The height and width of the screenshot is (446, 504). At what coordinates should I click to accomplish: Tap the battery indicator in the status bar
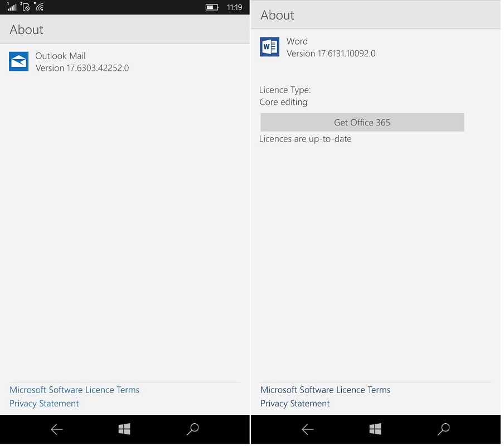coord(212,7)
